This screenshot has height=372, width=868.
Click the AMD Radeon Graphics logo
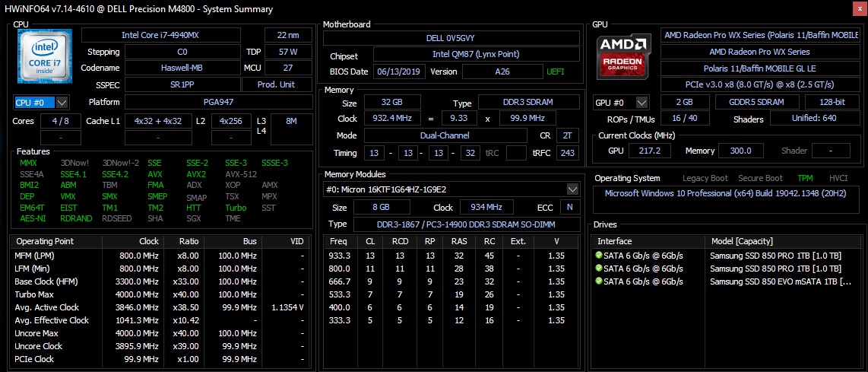(623, 56)
